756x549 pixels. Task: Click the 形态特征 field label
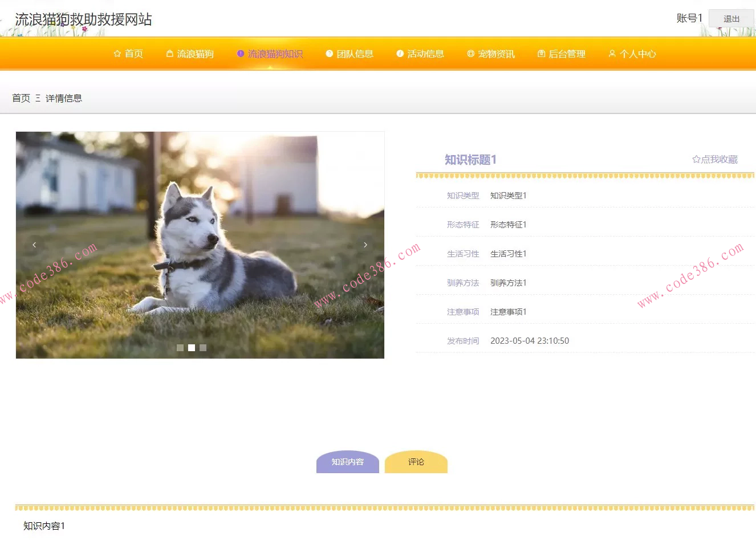pyautogui.click(x=463, y=225)
